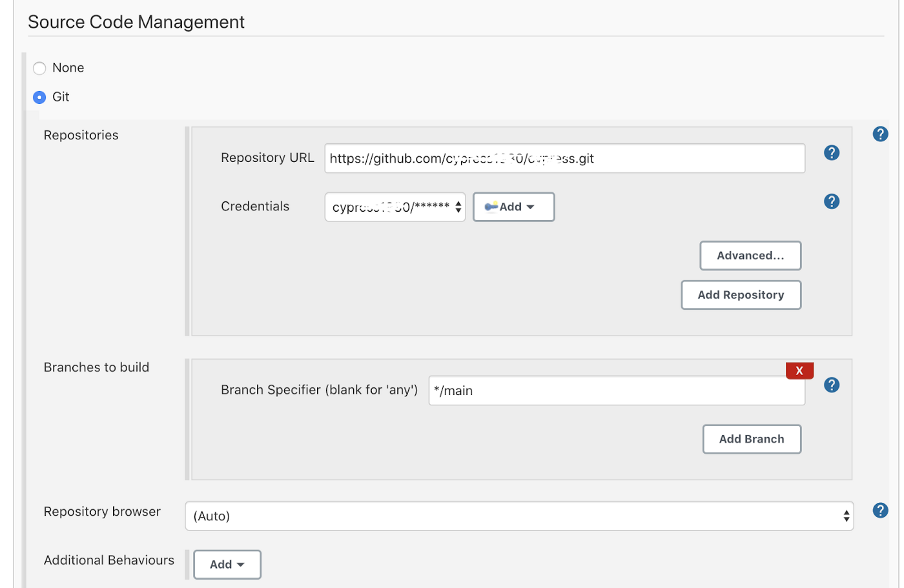Click the Advanced... button
Viewport: 904px width, 588px height.
[750, 256]
